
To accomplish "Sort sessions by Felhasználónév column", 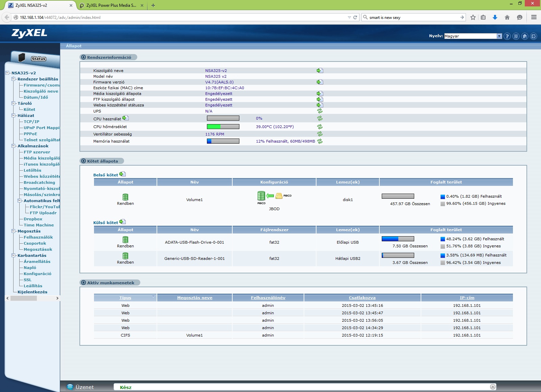I will (x=268, y=298).
